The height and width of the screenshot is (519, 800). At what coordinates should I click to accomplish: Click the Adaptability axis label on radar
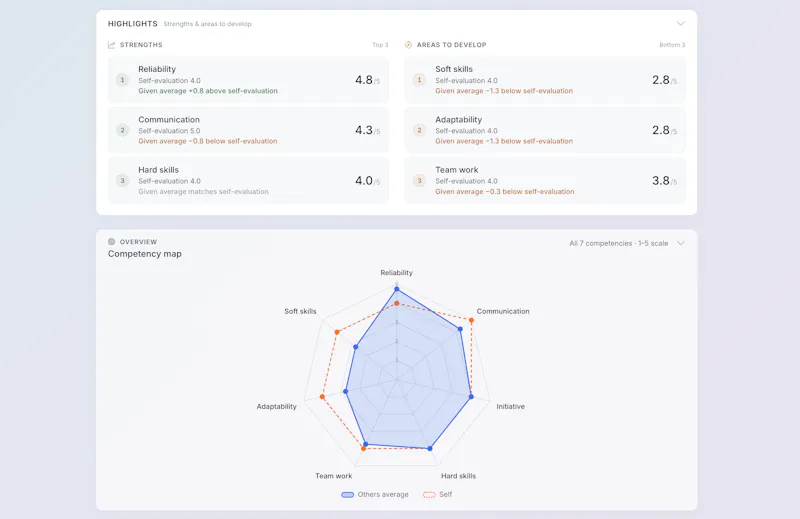click(x=277, y=406)
